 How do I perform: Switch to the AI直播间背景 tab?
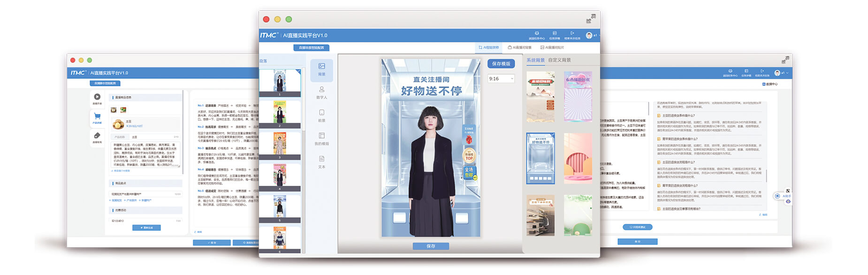(519, 47)
